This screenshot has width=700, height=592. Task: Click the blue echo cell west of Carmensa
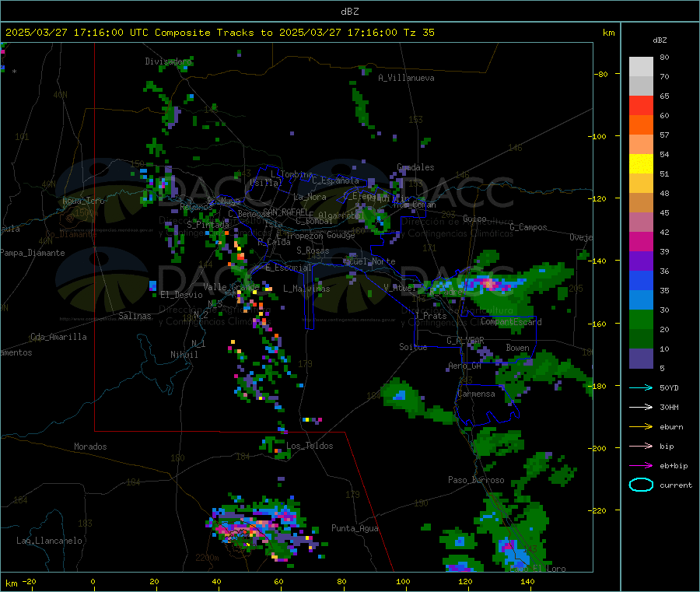pyautogui.click(x=400, y=395)
